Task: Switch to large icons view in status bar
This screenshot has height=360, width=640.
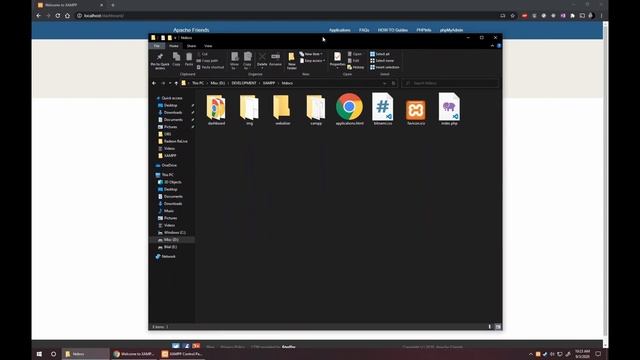Action: pyautogui.click(x=498, y=327)
